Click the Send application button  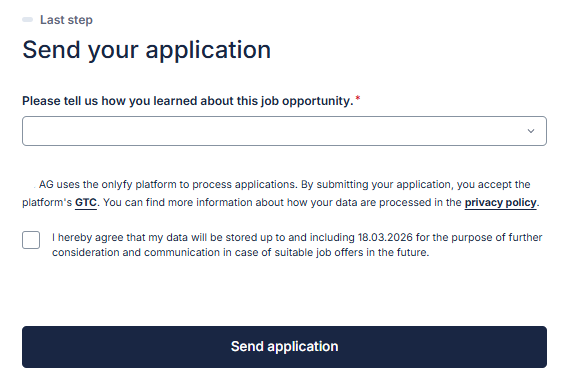pos(284,347)
